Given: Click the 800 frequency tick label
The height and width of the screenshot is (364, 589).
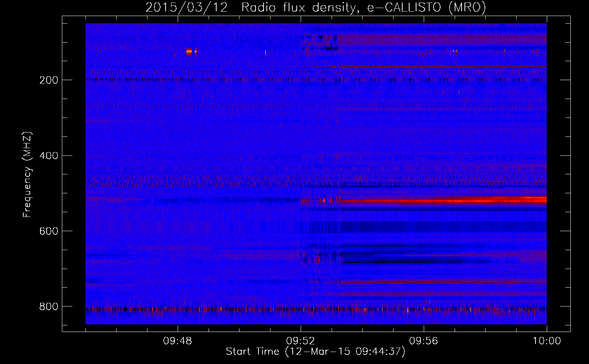Looking at the screenshot, I should (49, 306).
